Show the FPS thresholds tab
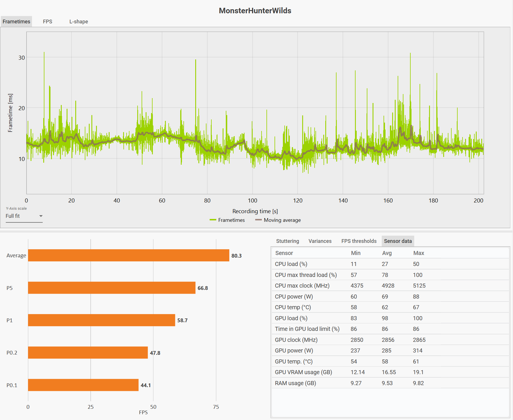The image size is (513, 420). point(359,241)
